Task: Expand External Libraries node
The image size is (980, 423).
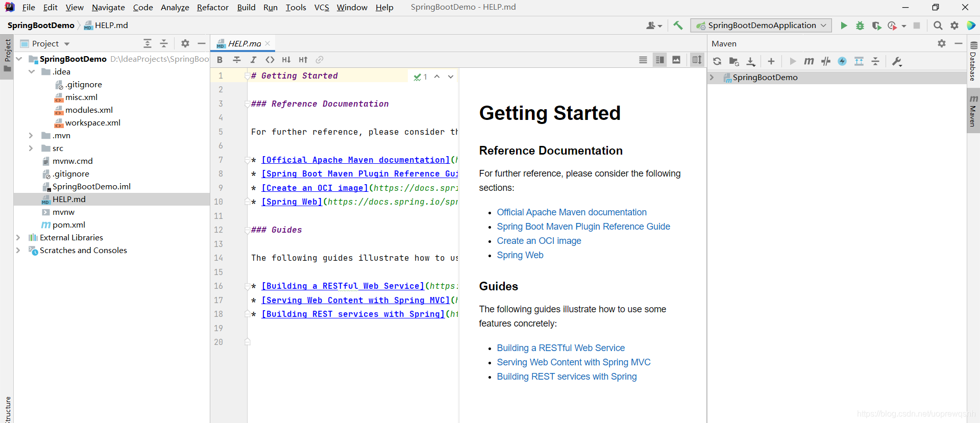Action: 18,237
